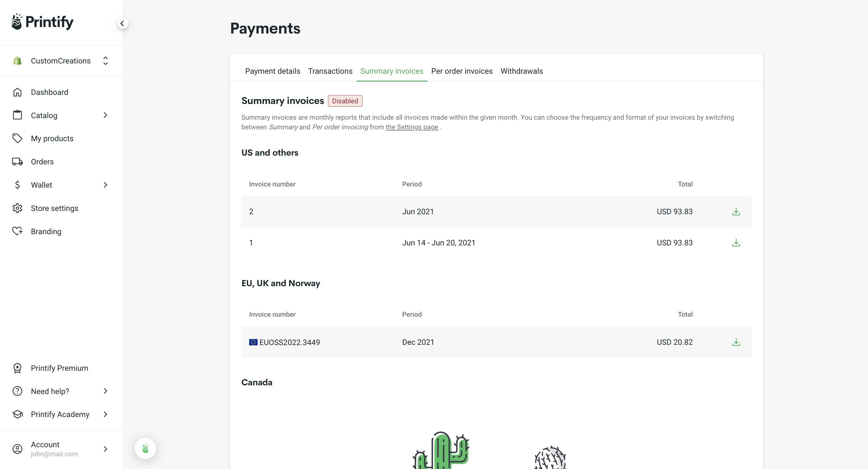Select the Catalog icon in sidebar
The height and width of the screenshot is (469, 868).
pos(17,115)
